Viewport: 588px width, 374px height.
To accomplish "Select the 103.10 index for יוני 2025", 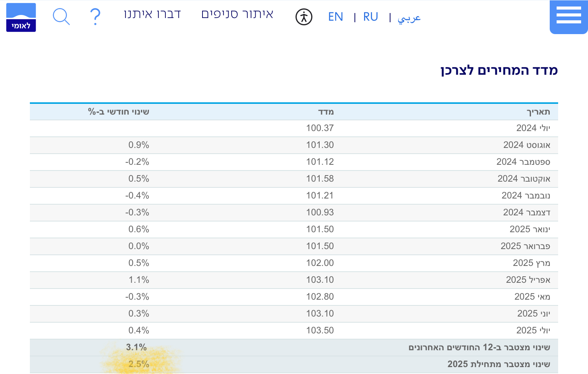I will (320, 313).
